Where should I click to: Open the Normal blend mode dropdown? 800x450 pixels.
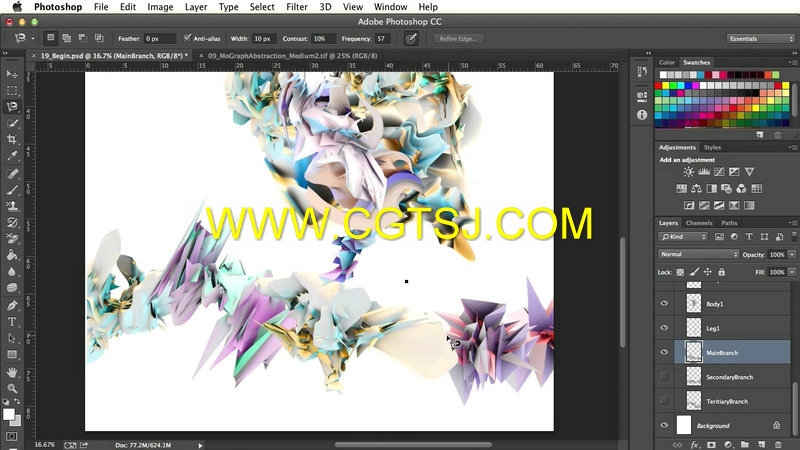698,254
